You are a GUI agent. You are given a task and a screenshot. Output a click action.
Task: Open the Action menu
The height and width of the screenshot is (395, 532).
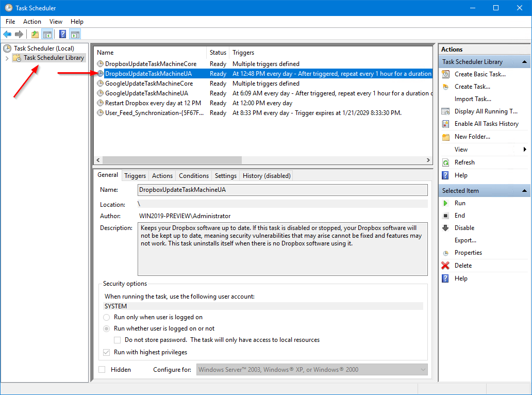coord(32,22)
